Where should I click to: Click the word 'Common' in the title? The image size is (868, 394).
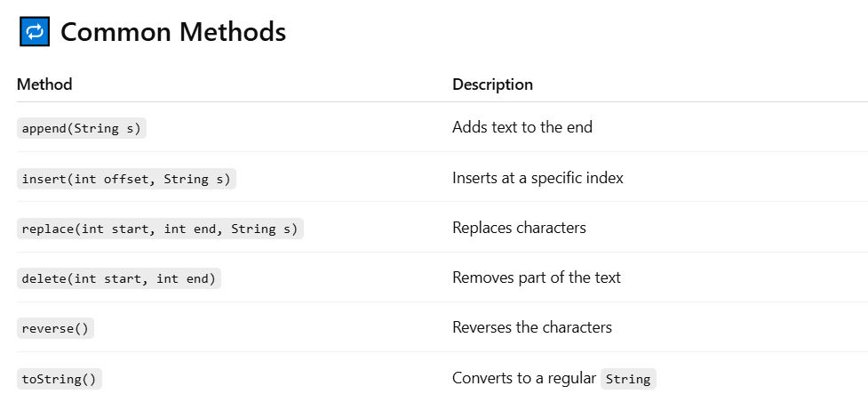pyautogui.click(x=116, y=32)
